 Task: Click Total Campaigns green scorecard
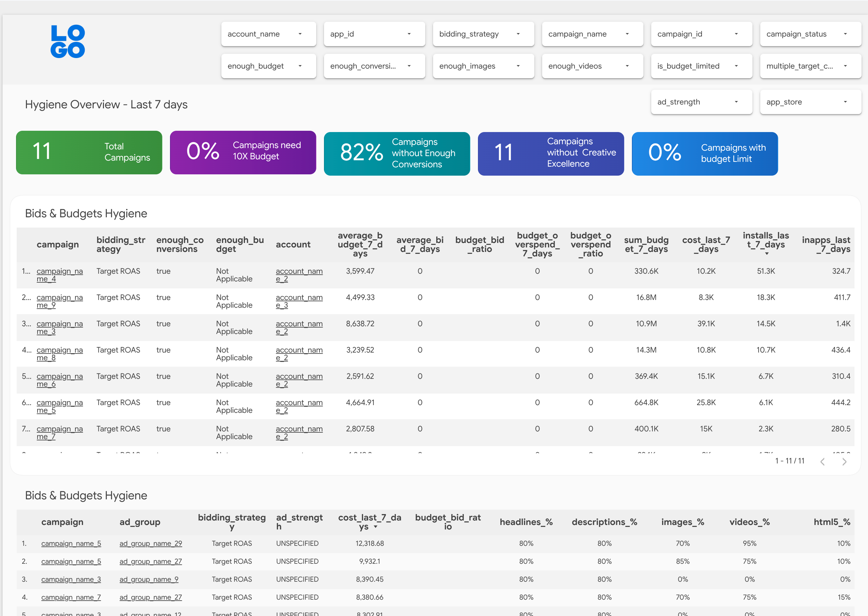pos(89,153)
